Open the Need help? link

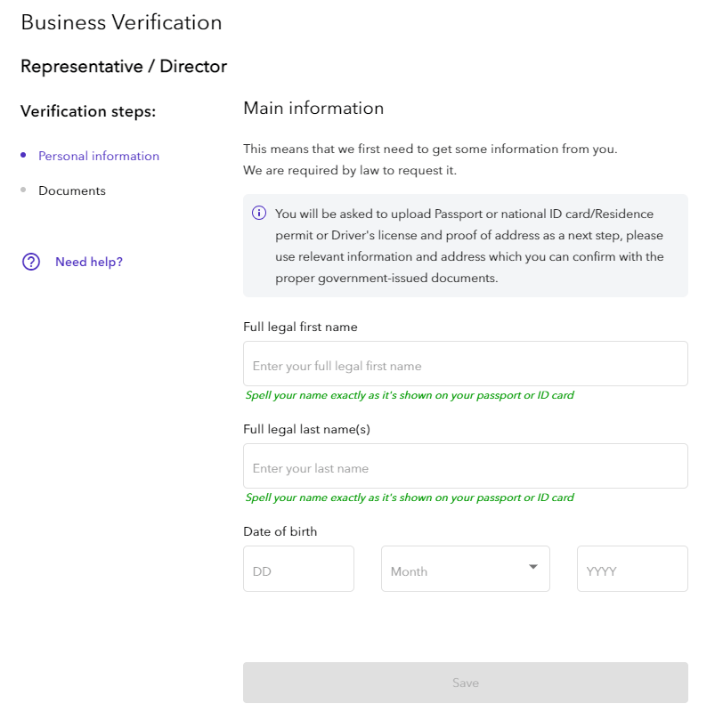pyautogui.click(x=89, y=262)
